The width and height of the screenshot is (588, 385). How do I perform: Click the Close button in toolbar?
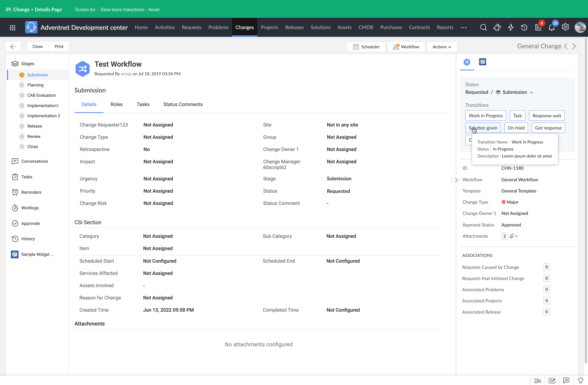pos(38,46)
